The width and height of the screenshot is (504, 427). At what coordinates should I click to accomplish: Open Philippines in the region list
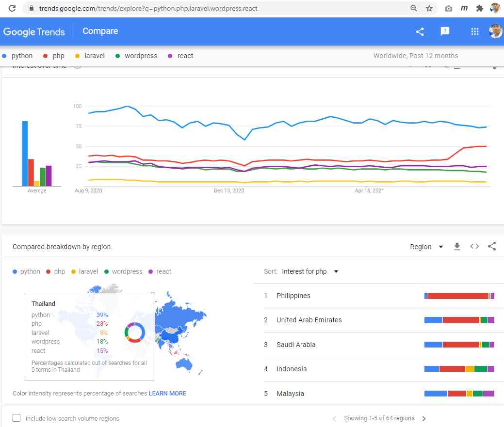click(293, 296)
